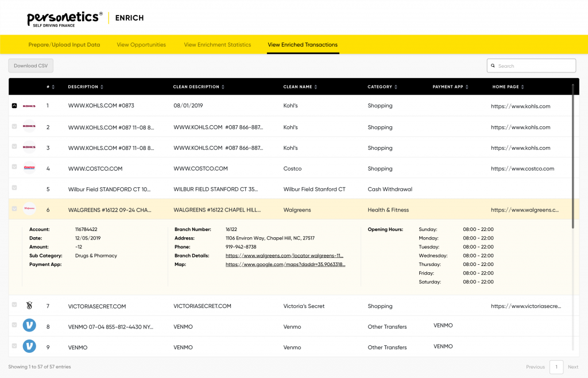Open the kohls.com home page in row 1
Image resolution: width=588 pixels, height=378 pixels.
(x=520, y=106)
